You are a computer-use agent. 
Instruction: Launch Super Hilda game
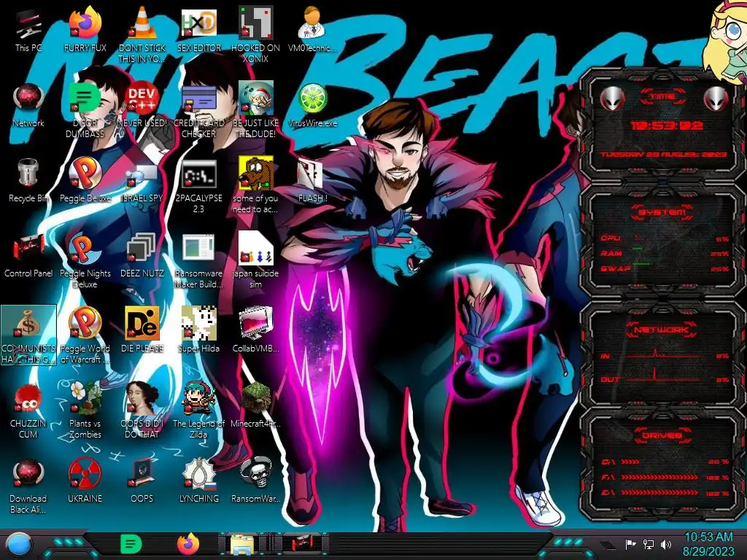(198, 331)
